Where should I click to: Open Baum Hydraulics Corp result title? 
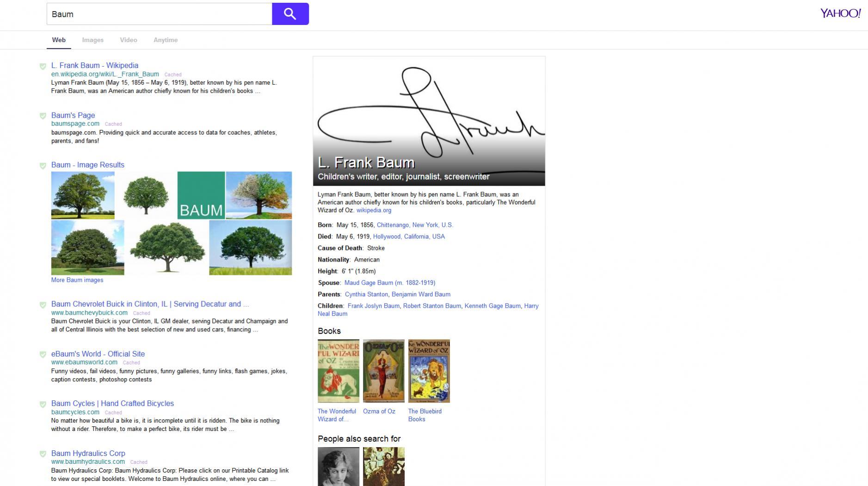coord(88,453)
